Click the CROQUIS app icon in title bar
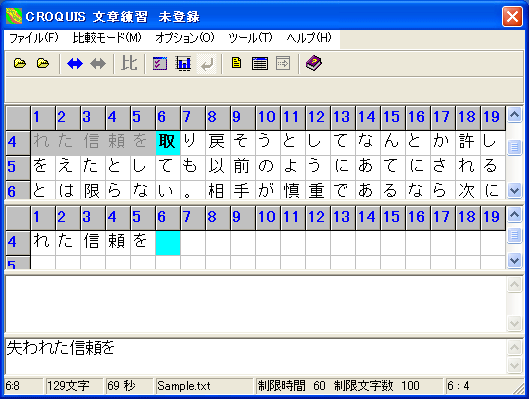 [13, 16]
